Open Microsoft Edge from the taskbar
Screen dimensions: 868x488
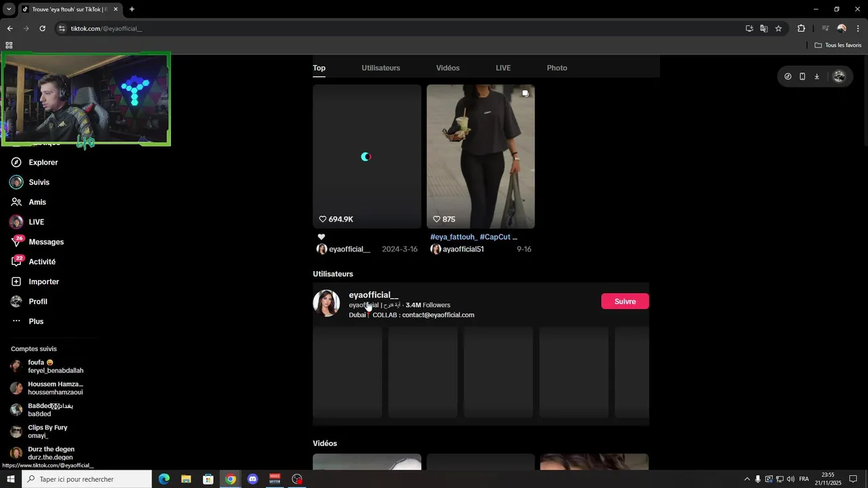[164, 479]
